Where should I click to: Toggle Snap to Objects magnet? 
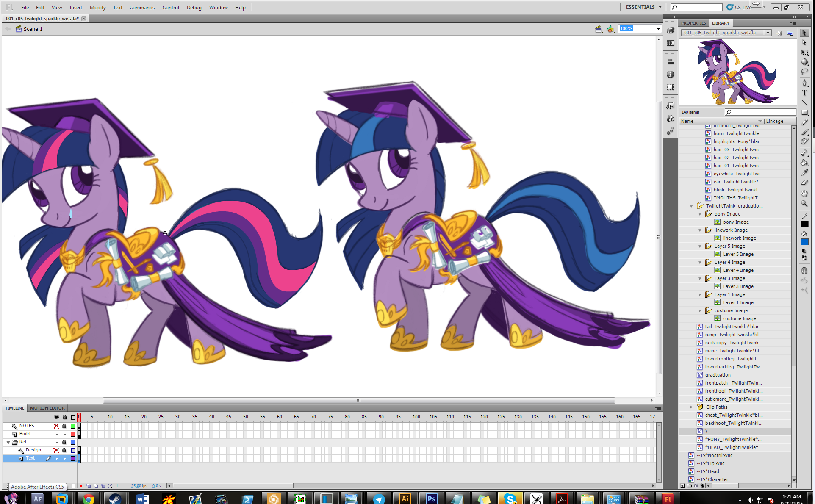(804, 270)
